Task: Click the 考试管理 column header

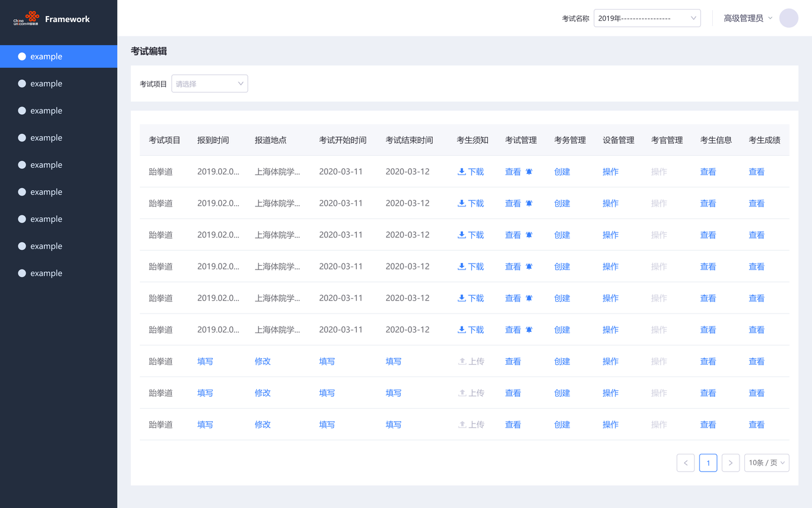Action: (521, 140)
